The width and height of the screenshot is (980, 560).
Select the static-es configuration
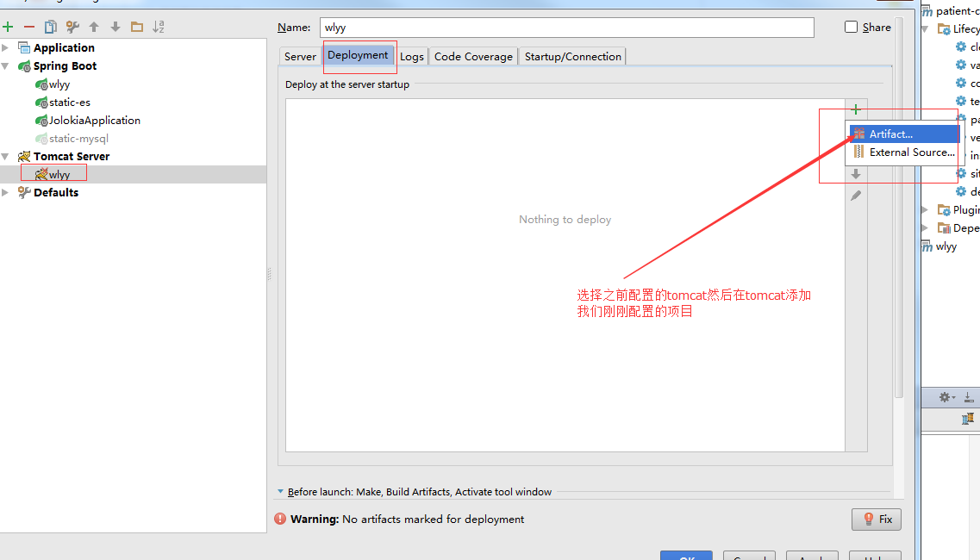(x=69, y=102)
